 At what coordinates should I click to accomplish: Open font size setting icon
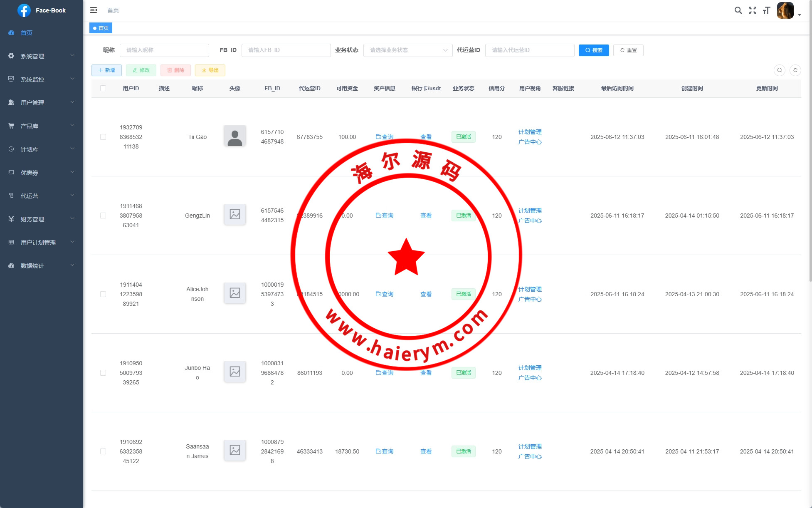click(x=766, y=10)
